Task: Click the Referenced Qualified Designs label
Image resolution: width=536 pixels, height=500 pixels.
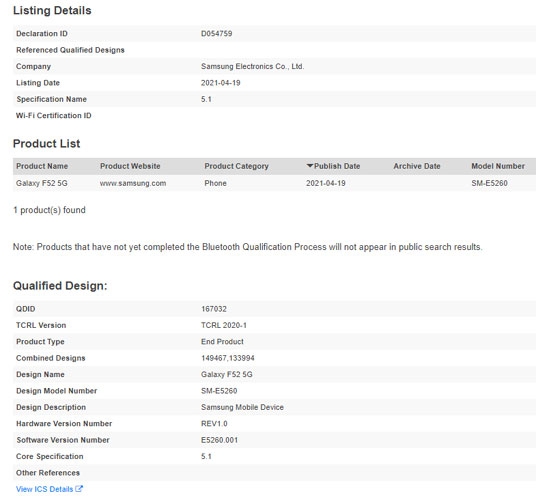Action: point(70,50)
